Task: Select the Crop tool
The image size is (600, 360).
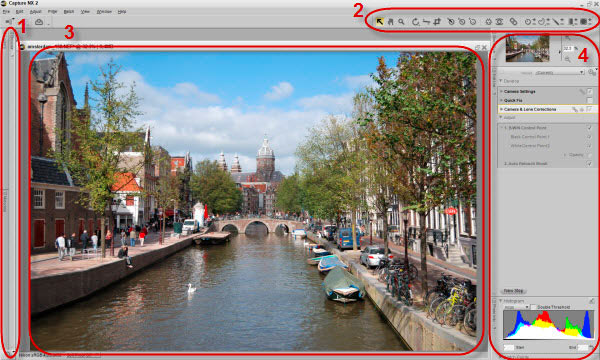Action: coord(437,22)
